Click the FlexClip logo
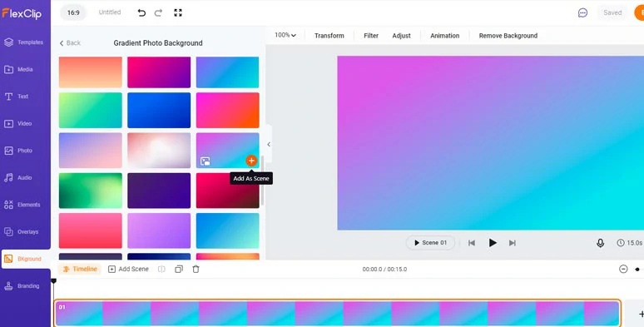 (22, 13)
